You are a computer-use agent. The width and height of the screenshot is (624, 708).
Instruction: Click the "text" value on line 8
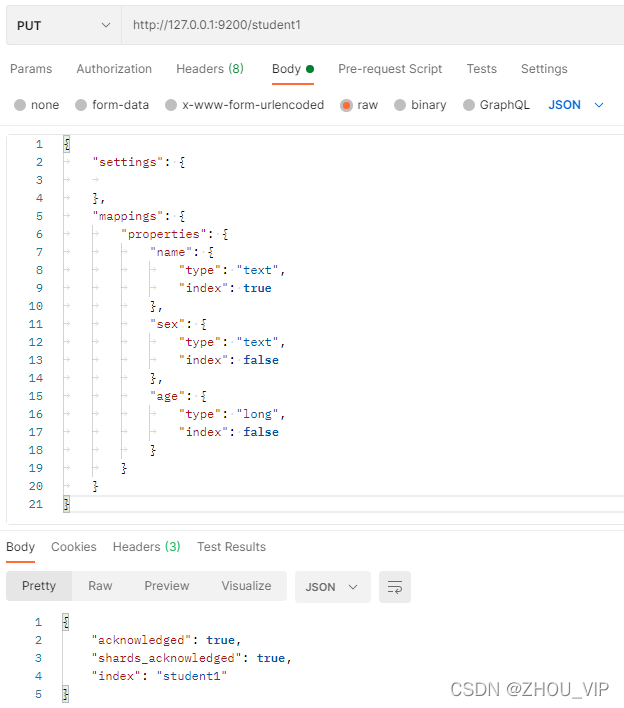point(257,270)
